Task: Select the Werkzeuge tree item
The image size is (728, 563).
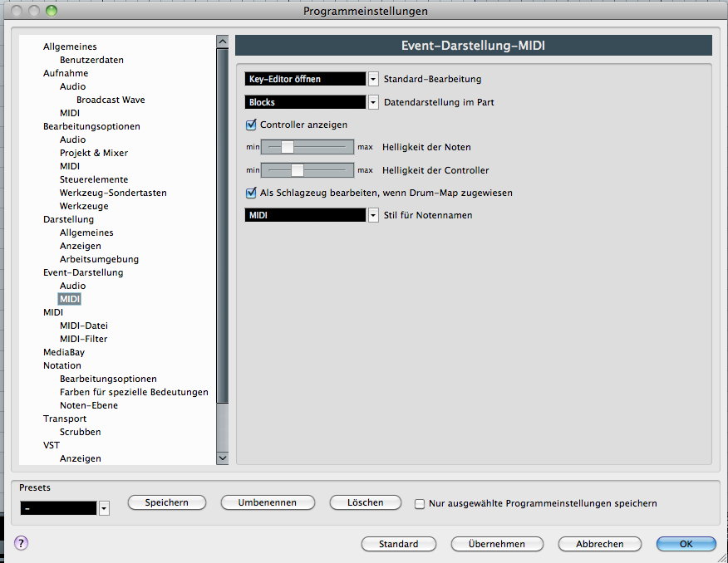Action: 84,207
